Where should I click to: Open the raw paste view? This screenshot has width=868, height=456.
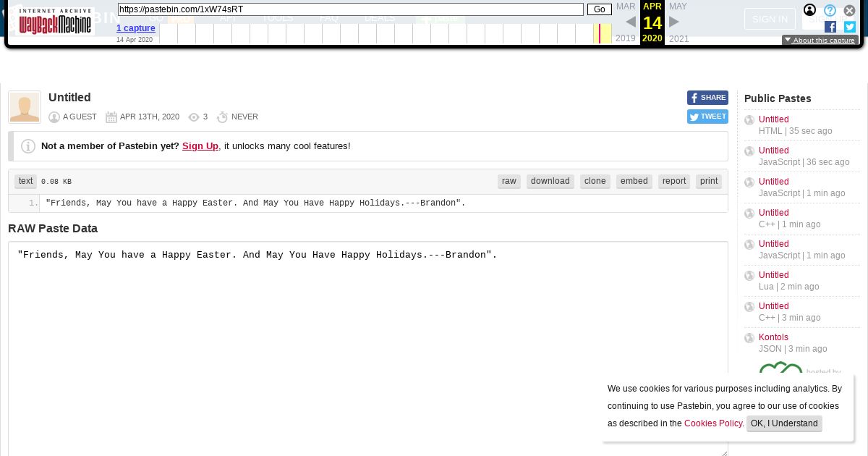tap(509, 182)
